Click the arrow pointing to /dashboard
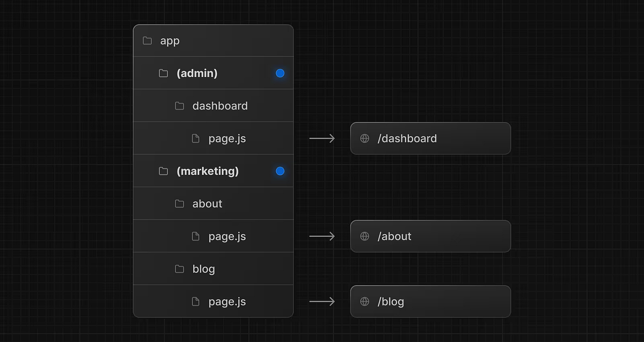 [x=321, y=138]
